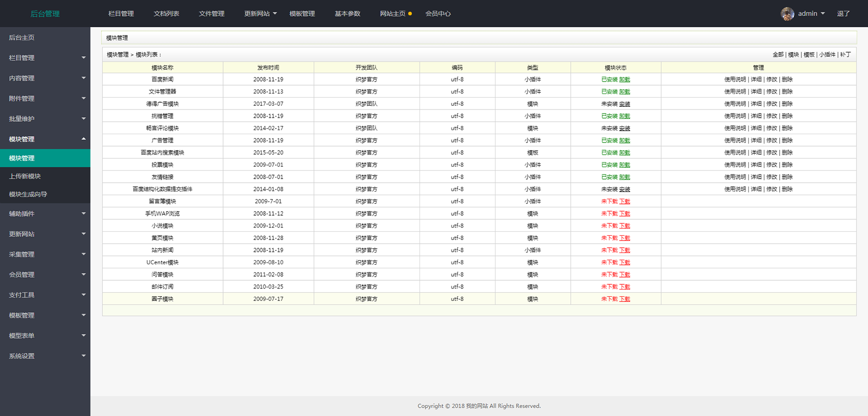Click 修改 for 友情链接 row
Screen dimensions: 868x416
(771, 177)
